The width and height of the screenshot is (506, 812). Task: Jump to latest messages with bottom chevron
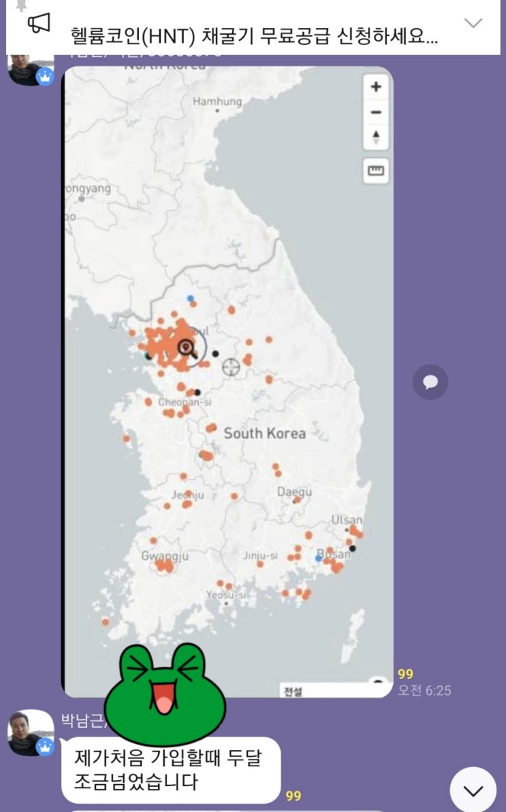coord(473,790)
